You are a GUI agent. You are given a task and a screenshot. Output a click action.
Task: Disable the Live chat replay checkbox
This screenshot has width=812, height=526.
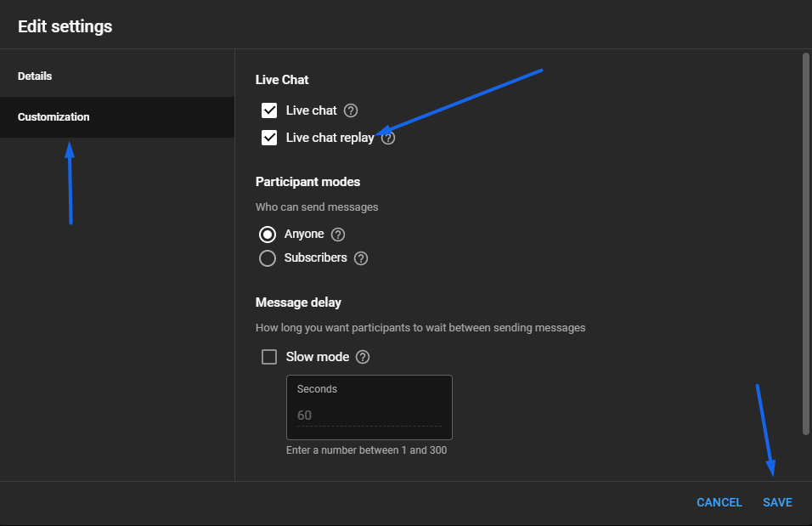click(x=269, y=138)
